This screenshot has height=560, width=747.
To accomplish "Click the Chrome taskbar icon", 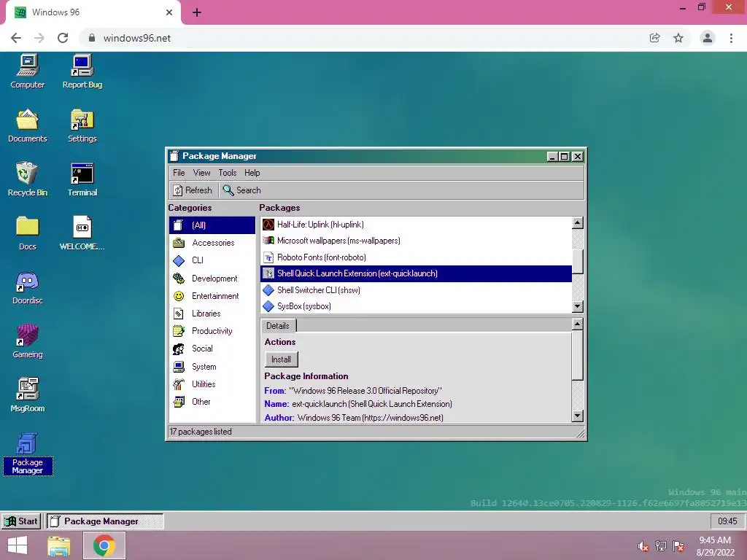I will click(x=104, y=545).
